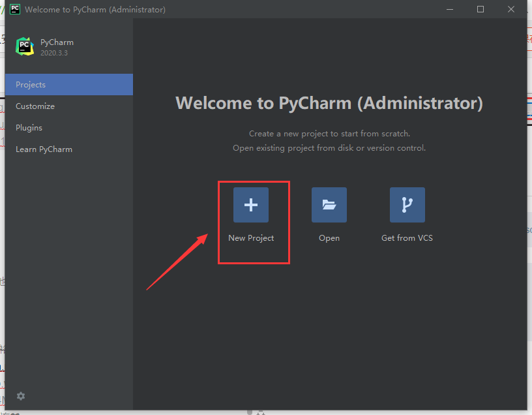532x415 pixels.
Task: Maximize the Welcome to PyCharm window
Action: (480, 9)
